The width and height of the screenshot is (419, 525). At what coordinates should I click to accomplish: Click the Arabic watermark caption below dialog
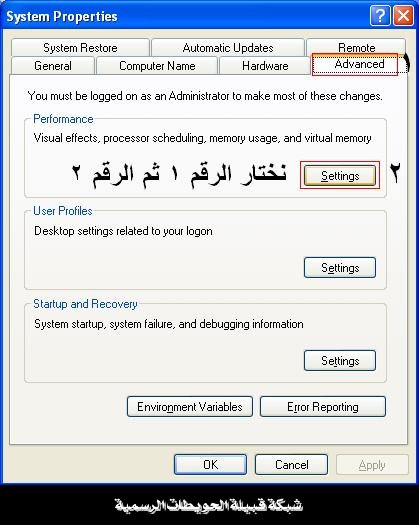click(209, 505)
